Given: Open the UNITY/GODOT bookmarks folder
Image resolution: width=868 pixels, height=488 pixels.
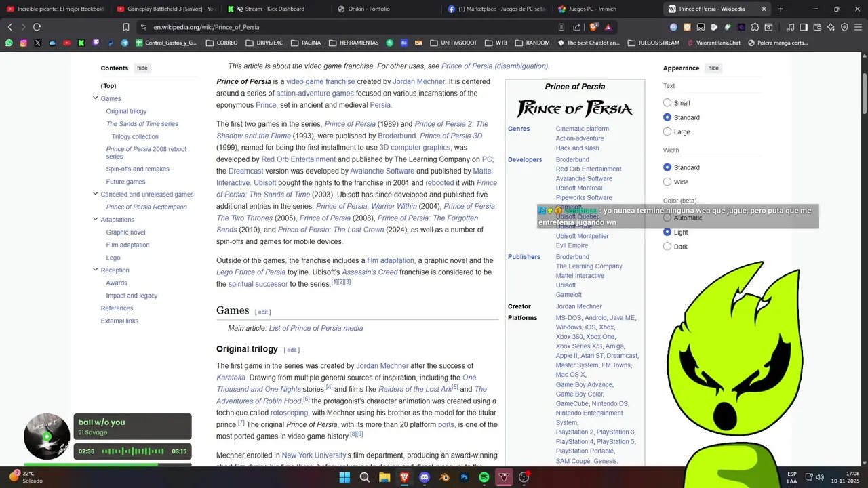Looking at the screenshot, I should point(453,43).
